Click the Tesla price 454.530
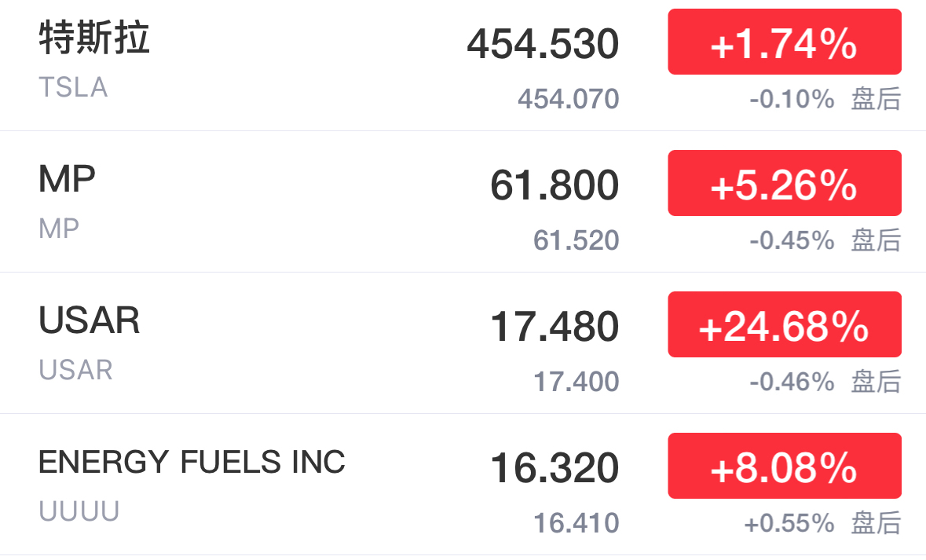The height and width of the screenshot is (560, 926). (543, 44)
